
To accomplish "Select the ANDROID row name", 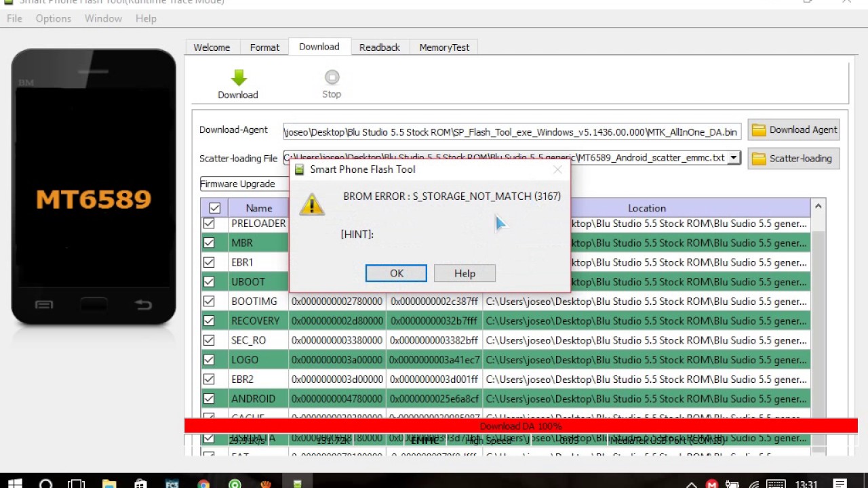I will coord(254,399).
